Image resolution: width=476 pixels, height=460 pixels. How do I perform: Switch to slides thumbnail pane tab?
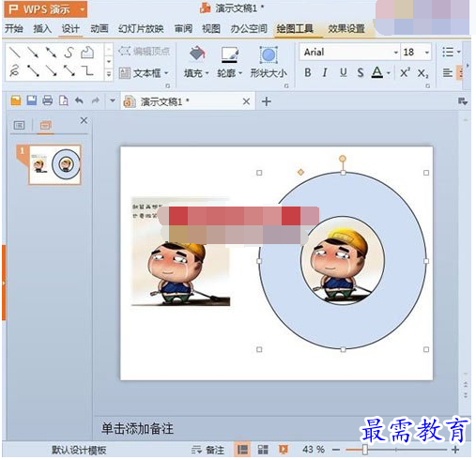(45, 126)
